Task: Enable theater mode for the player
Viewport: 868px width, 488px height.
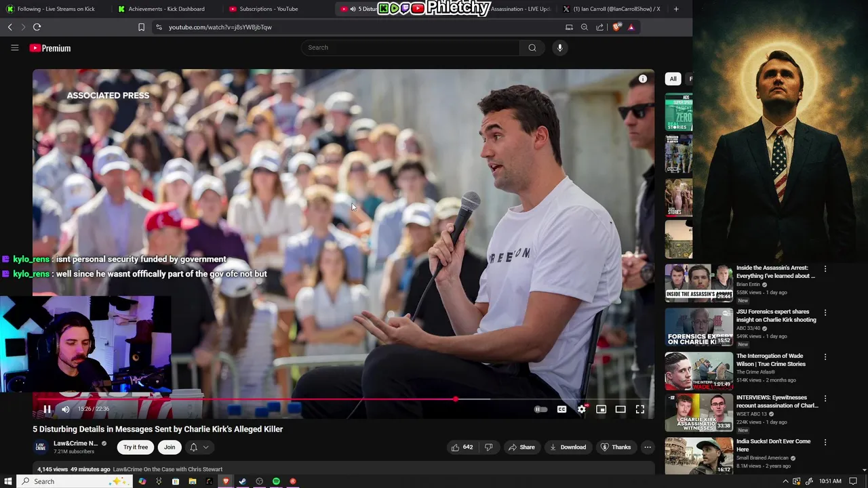Action: point(620,409)
